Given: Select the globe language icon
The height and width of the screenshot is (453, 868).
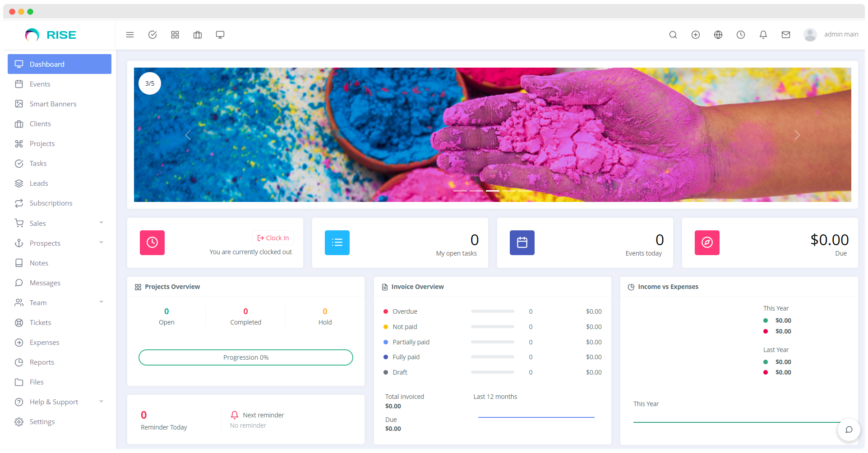Looking at the screenshot, I should click(x=718, y=34).
